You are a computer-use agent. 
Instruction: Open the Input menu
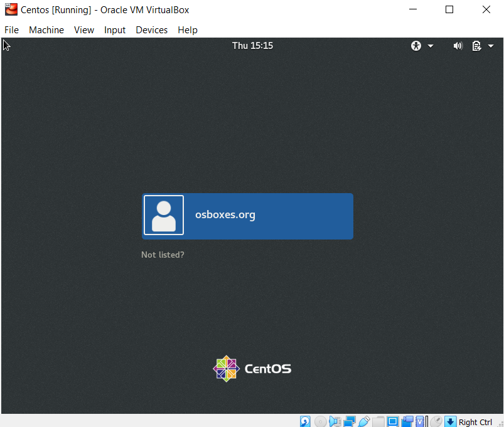click(115, 30)
